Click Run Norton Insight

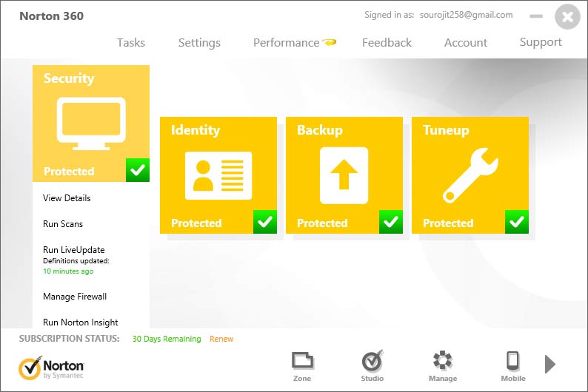pos(81,322)
